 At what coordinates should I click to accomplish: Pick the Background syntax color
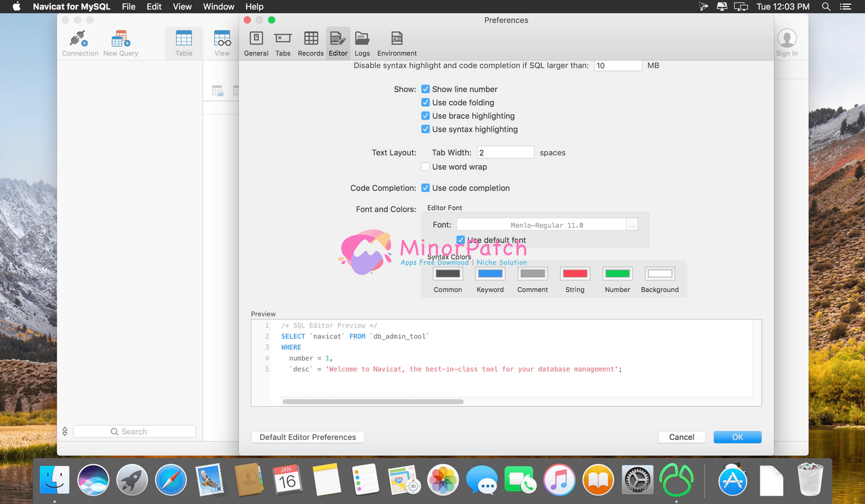click(660, 274)
